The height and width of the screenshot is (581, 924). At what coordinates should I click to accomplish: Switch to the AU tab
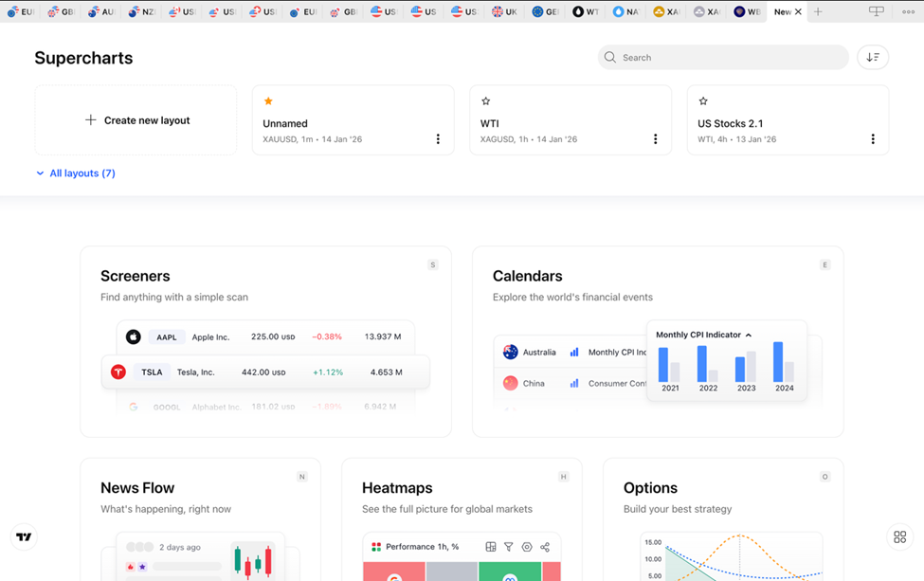coord(100,11)
